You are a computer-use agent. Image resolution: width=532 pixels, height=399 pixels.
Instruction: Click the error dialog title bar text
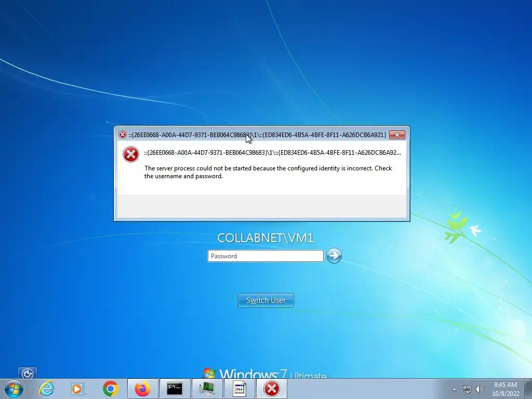[257, 135]
